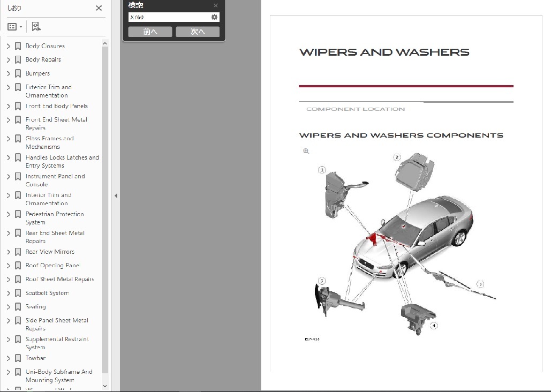Open Roof Sheet Metal Repairs bookmark
The width and height of the screenshot is (551, 392).
click(x=60, y=279)
